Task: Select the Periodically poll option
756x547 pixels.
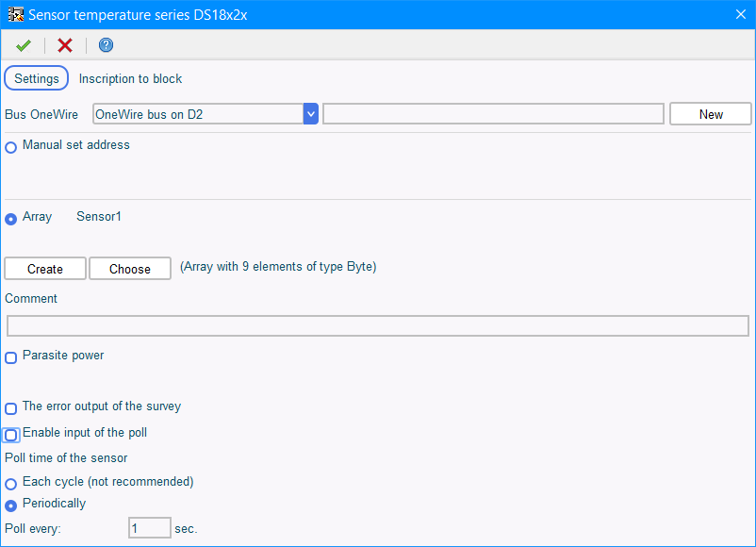Action: pos(10,506)
